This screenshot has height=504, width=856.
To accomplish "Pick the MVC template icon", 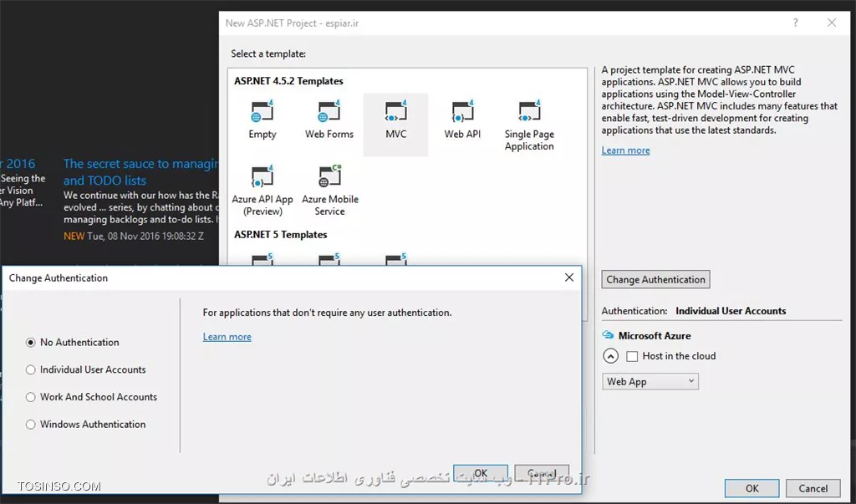I will click(395, 111).
